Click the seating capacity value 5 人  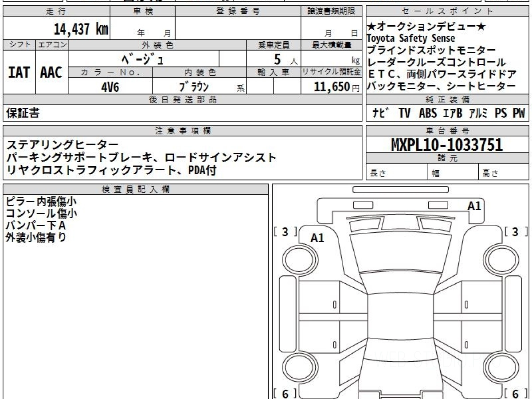pos(286,59)
